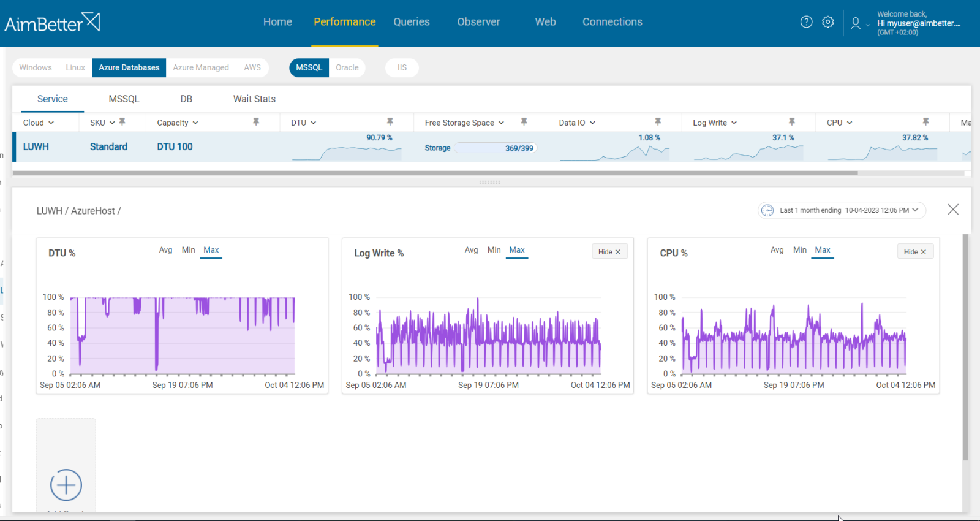Open the user profile icon
The image size is (980, 521).
click(x=856, y=23)
